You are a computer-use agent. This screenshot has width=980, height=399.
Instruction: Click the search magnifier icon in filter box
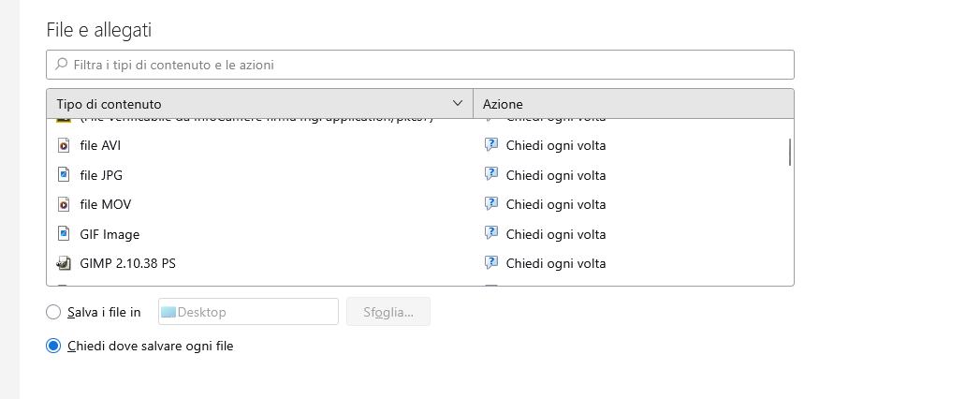(x=62, y=65)
